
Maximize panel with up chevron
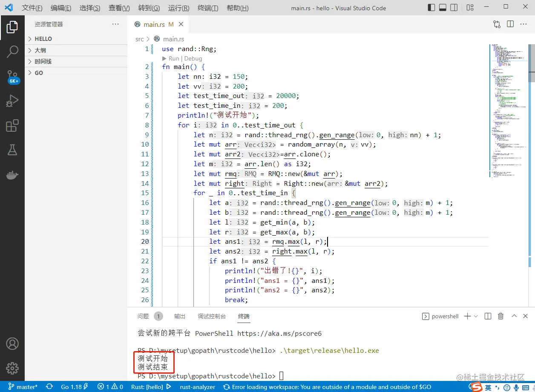(514, 316)
